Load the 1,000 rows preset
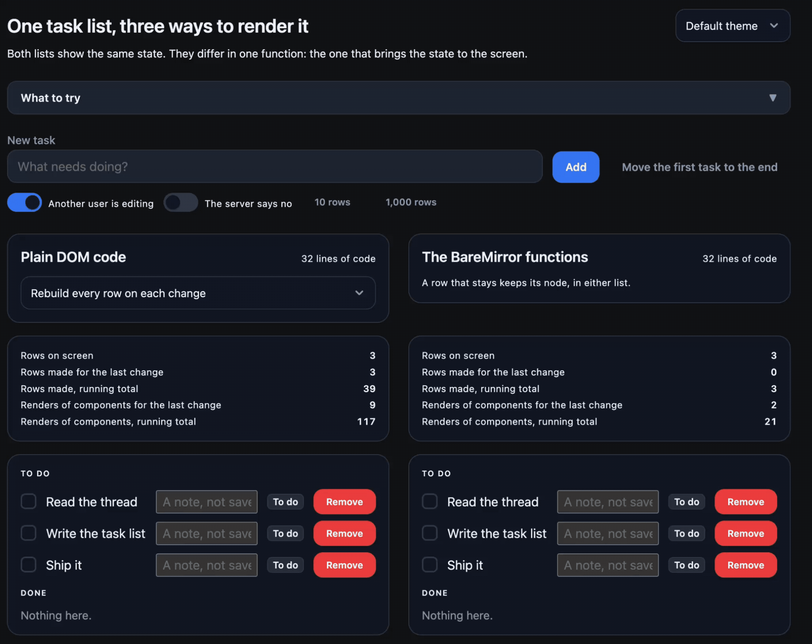Viewport: 812px width, 644px height. (x=411, y=202)
